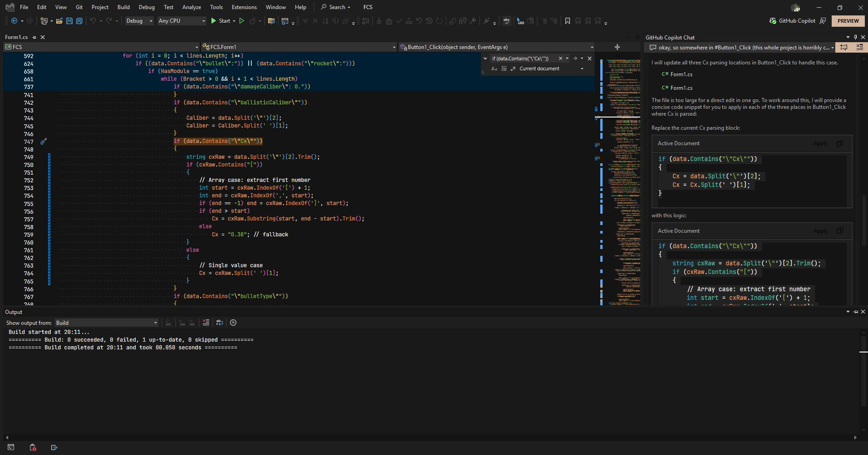Click the find search term input field
This screenshot has width=868, height=455.
(x=524, y=59)
